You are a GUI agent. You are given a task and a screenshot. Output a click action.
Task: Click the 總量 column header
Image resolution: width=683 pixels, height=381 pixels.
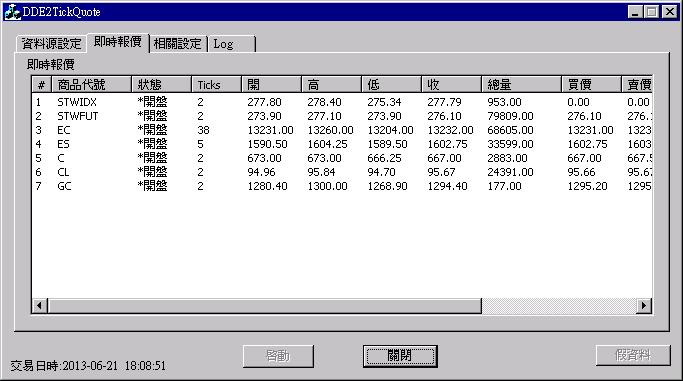521,84
